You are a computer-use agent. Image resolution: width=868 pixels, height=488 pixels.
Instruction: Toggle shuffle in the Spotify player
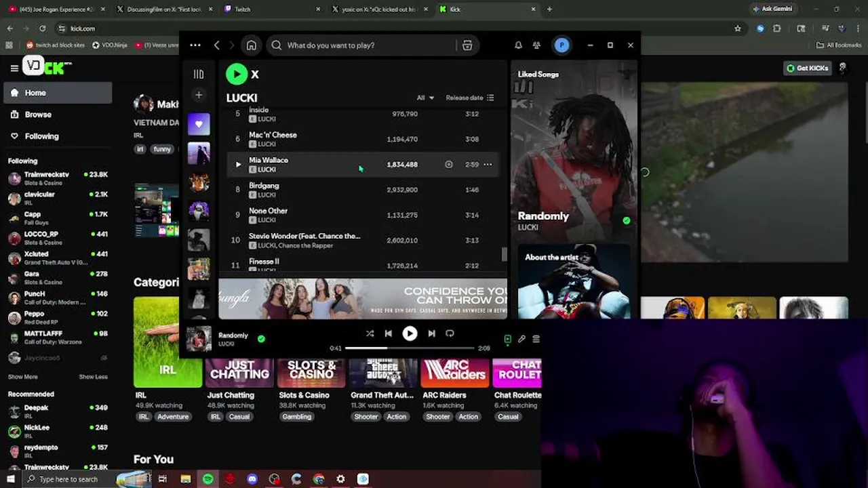pyautogui.click(x=370, y=333)
